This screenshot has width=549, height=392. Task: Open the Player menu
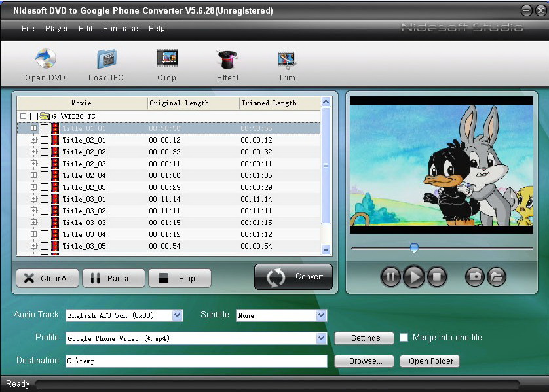tap(56, 29)
